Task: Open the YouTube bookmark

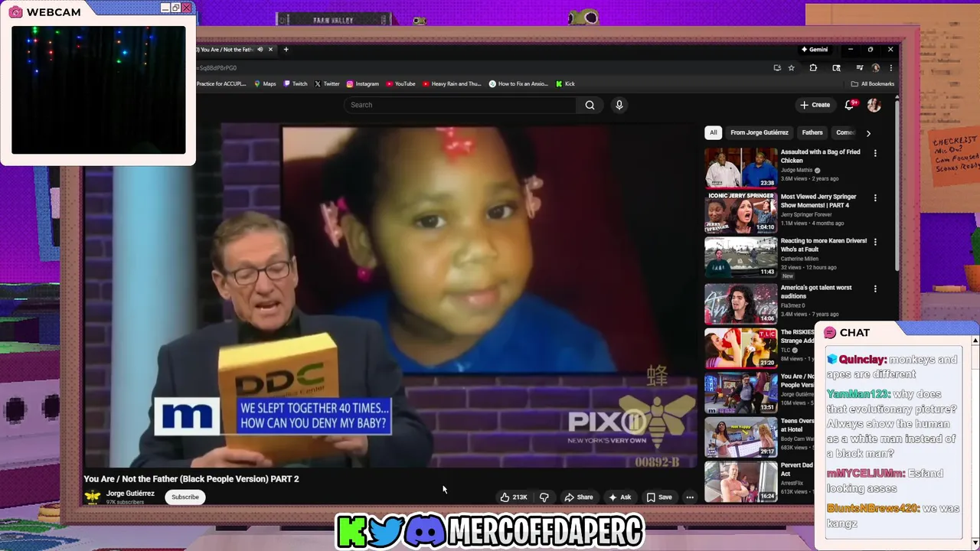Action: click(x=400, y=84)
